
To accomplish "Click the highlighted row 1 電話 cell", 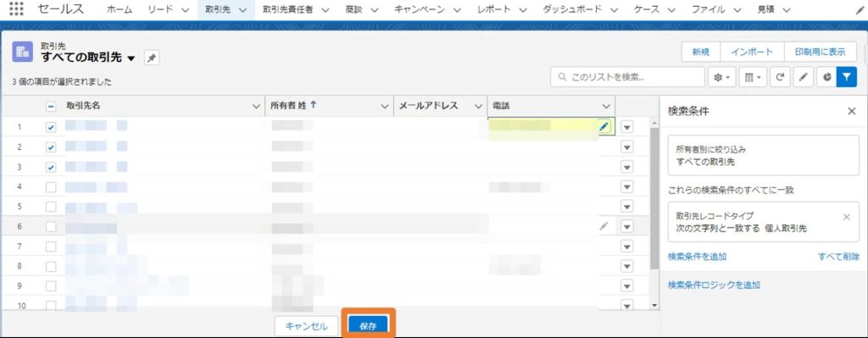I will [551, 127].
